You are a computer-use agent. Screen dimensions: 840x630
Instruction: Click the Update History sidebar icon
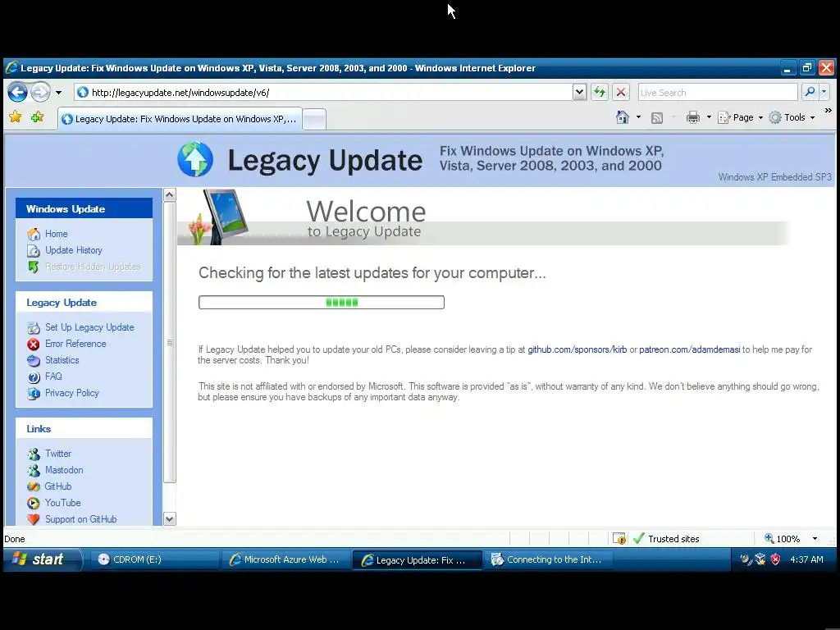[33, 251]
